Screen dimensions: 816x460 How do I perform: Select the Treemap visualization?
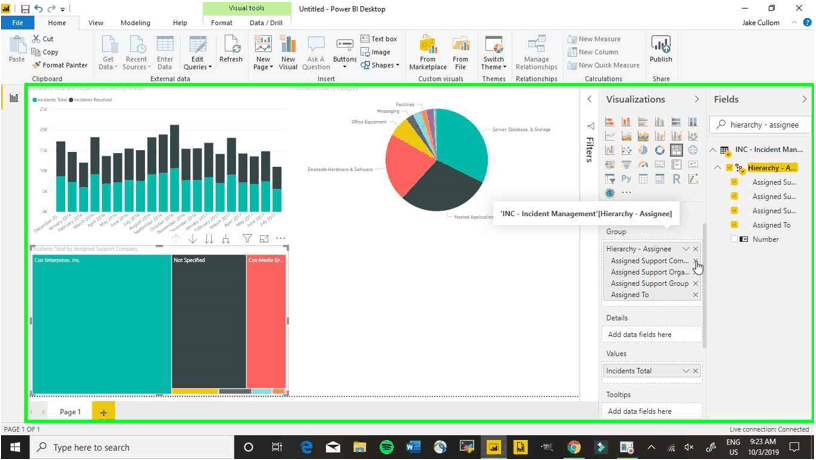point(676,150)
